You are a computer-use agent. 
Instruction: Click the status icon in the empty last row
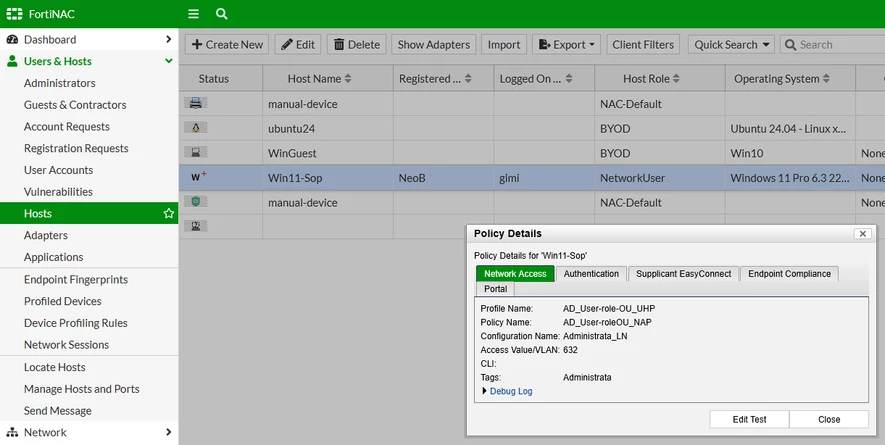click(x=196, y=226)
